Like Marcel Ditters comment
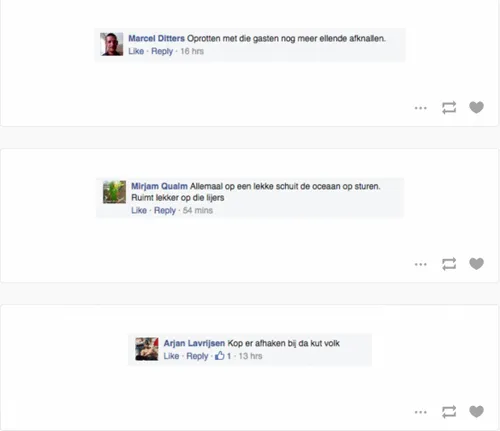Viewport: 500px width, 431px height. click(136, 51)
